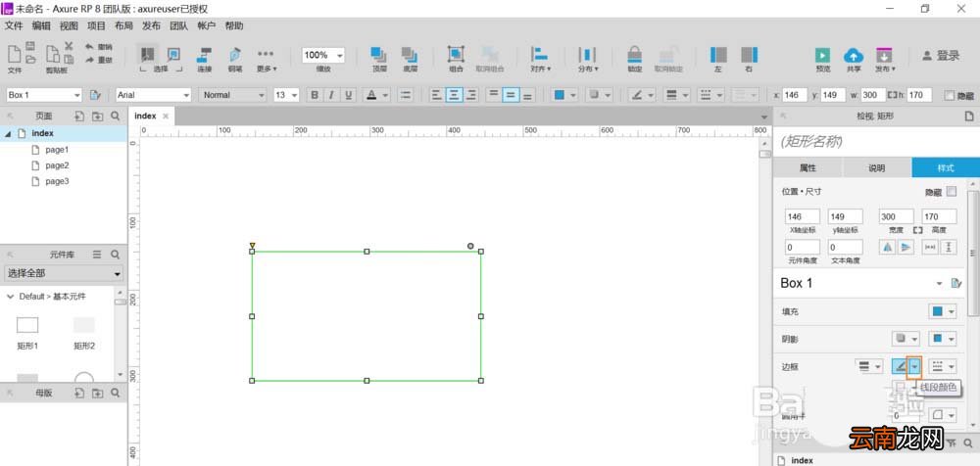The width and height of the screenshot is (980, 466).
Task: Open the widget library hamburger menu
Action: pyautogui.click(x=97, y=255)
